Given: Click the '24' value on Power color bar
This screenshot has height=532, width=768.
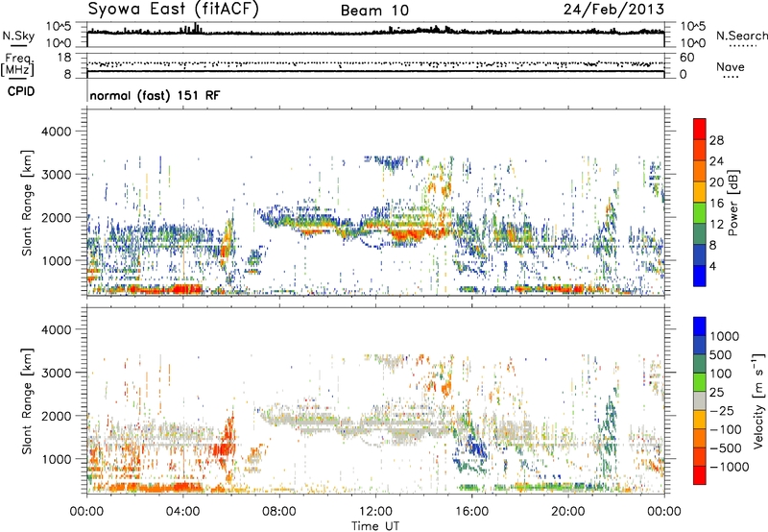Looking at the screenshot, I should pos(716,161).
